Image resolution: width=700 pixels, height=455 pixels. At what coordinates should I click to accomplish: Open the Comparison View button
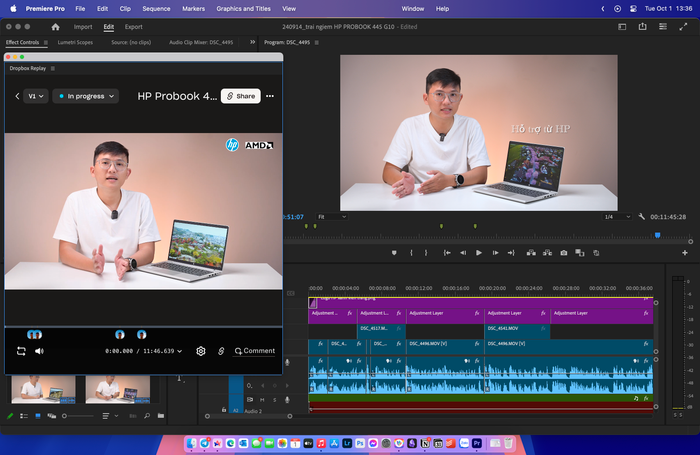click(579, 253)
